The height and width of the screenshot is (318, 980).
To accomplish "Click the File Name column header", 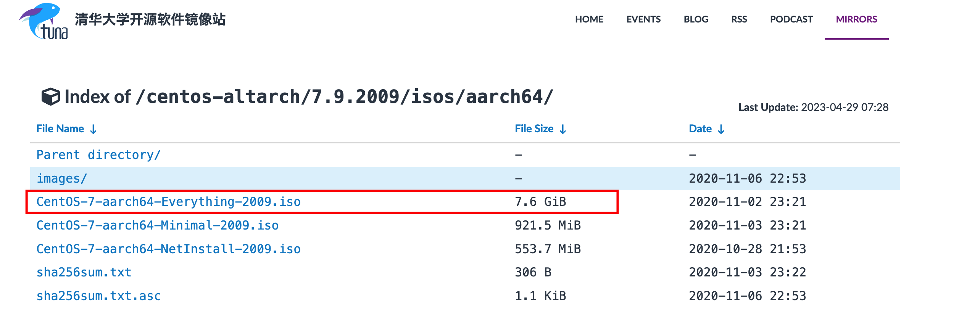I will 60,129.
